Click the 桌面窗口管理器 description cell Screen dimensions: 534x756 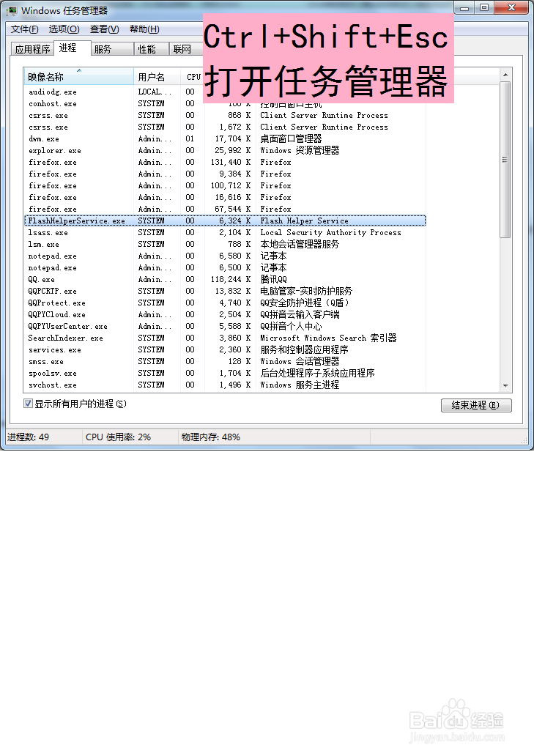click(x=291, y=139)
